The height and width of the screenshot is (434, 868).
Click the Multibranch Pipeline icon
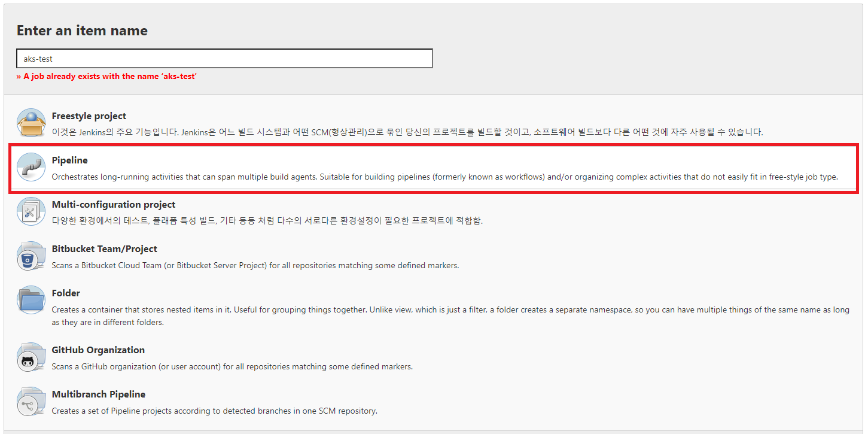[x=31, y=402]
